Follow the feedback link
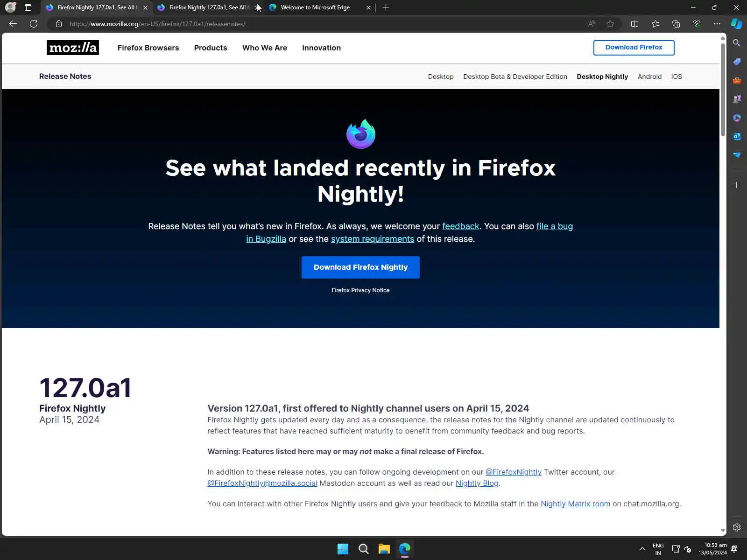747x560 pixels. 461,226
